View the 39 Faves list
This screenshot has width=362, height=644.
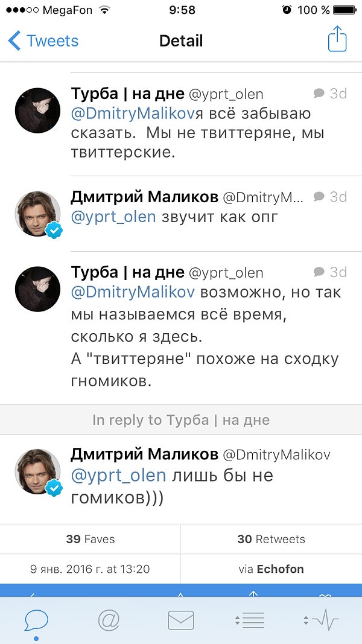tap(91, 539)
